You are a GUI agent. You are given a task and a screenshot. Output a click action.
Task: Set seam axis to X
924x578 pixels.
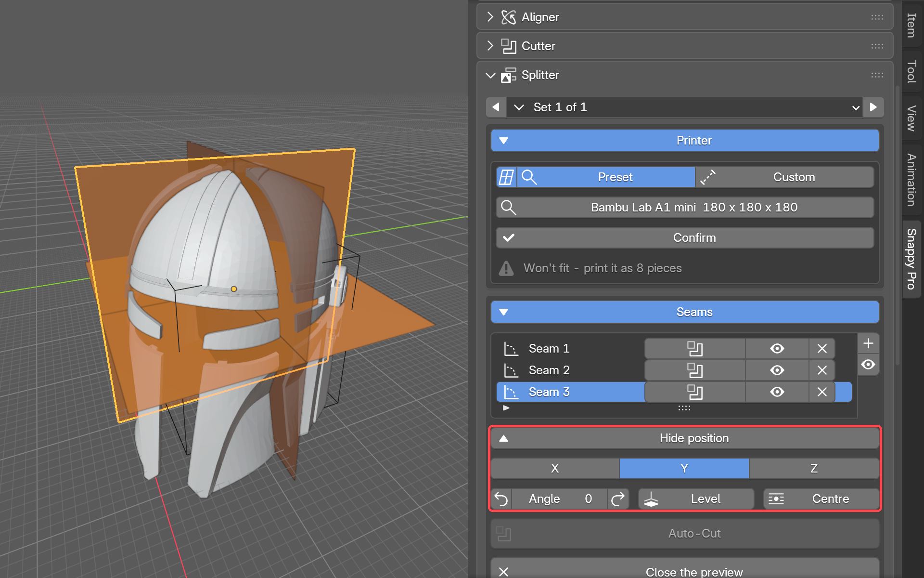(555, 469)
